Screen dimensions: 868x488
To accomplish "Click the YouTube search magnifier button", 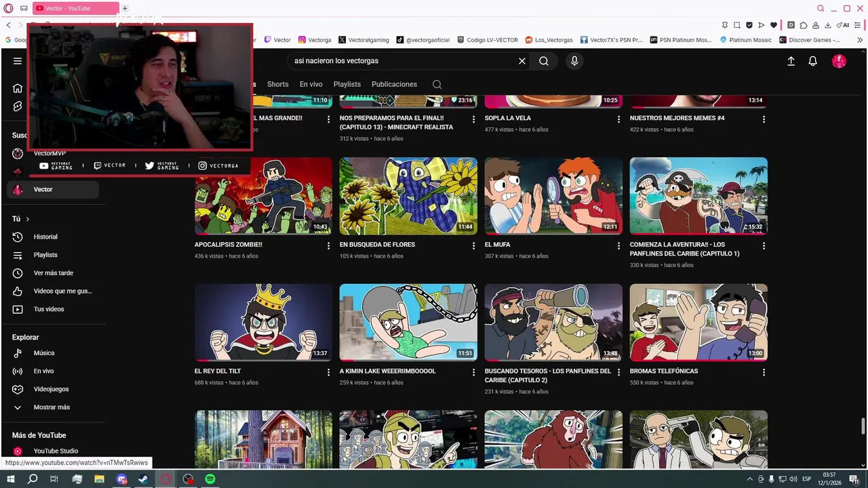I will point(544,61).
